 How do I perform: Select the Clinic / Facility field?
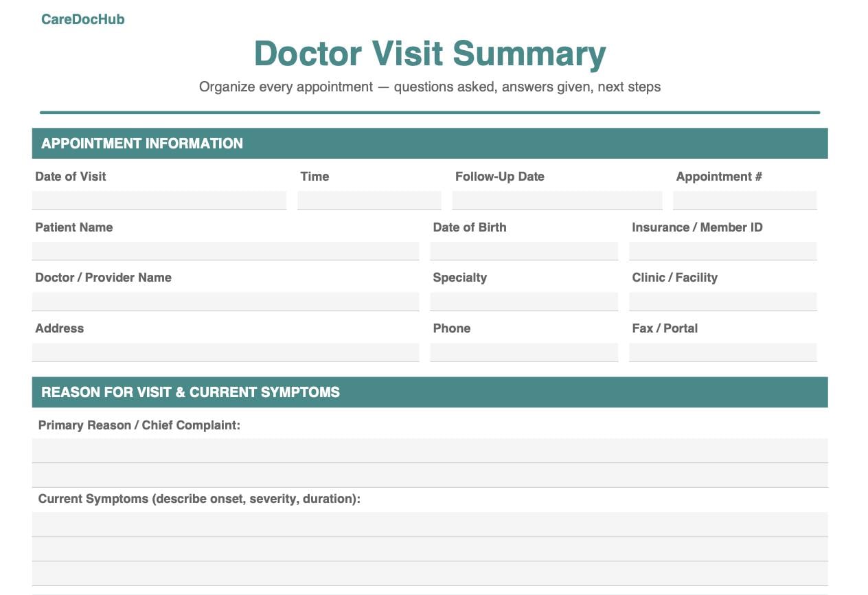(723, 302)
